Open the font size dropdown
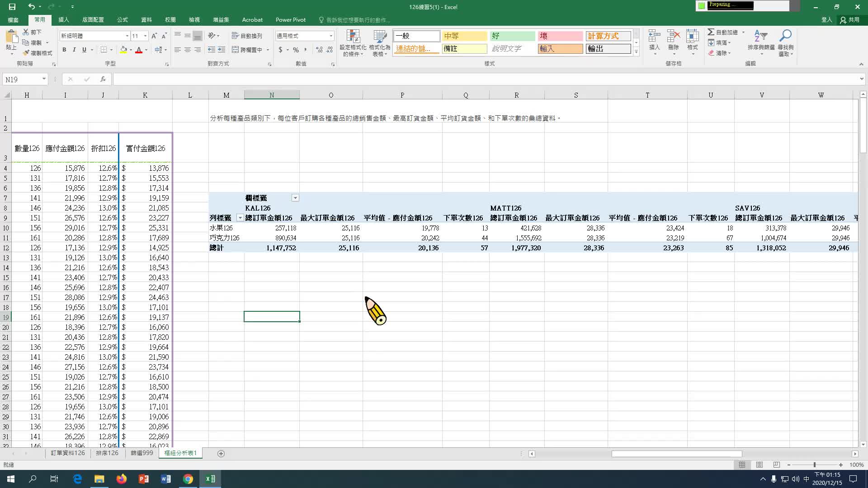The image size is (868, 488). [145, 36]
